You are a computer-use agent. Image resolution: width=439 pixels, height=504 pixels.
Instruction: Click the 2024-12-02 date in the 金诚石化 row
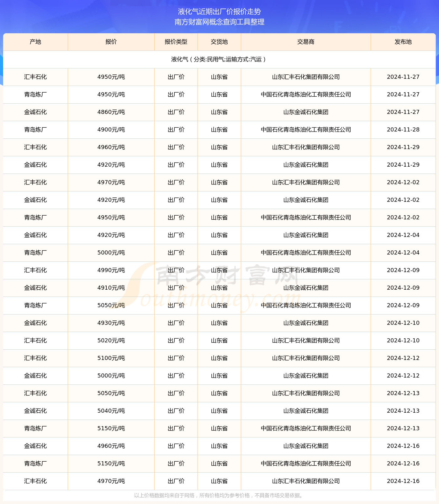403,200
